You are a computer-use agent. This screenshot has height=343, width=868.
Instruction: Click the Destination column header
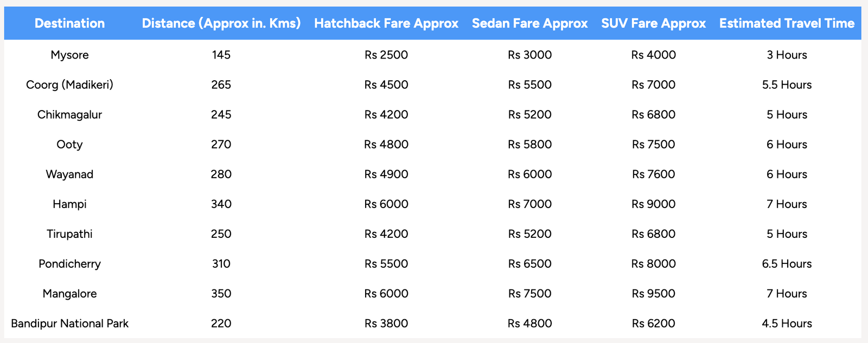69,23
